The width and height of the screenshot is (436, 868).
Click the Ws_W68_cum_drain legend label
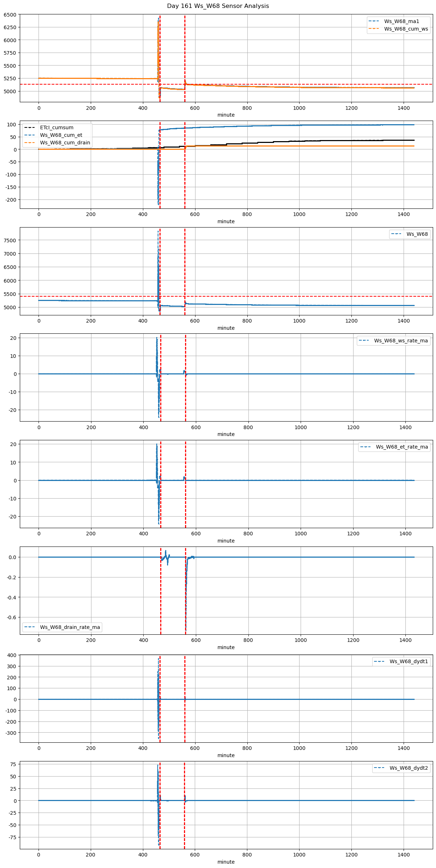coord(65,143)
